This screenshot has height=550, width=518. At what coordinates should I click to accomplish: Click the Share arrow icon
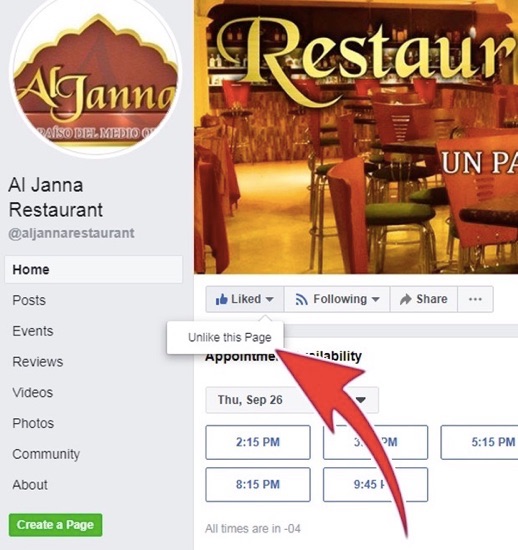[x=405, y=299]
